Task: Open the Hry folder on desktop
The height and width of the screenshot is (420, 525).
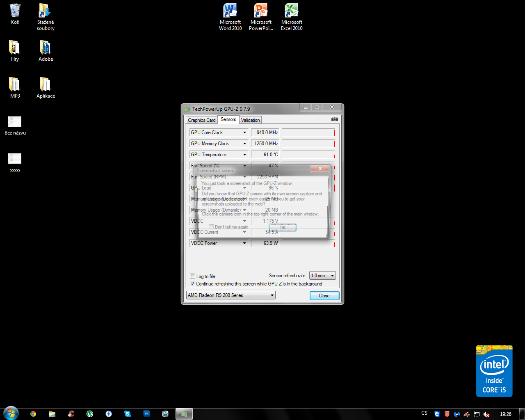Action: 15,51
